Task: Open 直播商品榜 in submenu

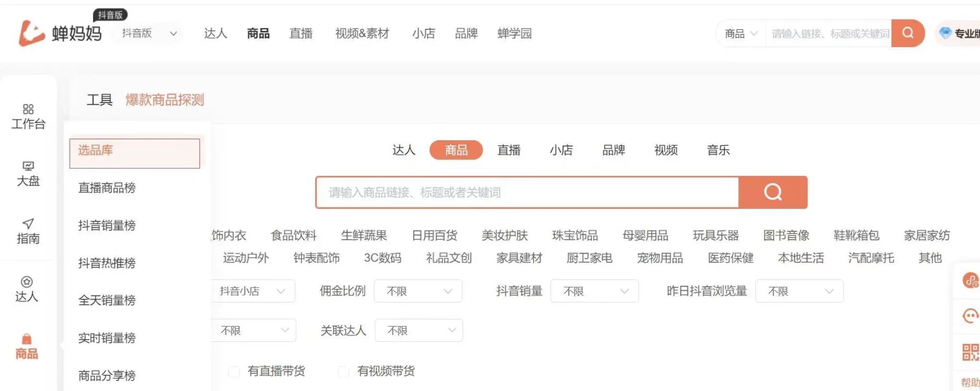Action: point(107,188)
